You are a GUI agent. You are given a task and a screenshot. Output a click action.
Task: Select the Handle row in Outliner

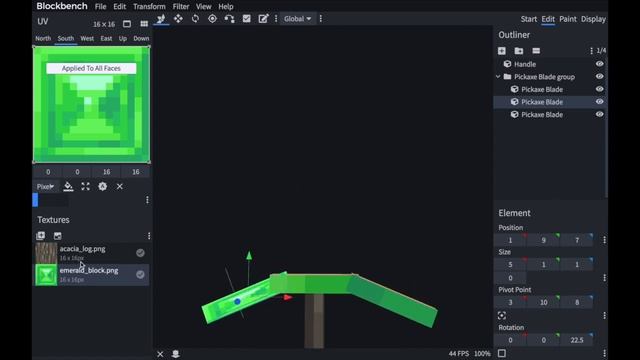coord(550,64)
